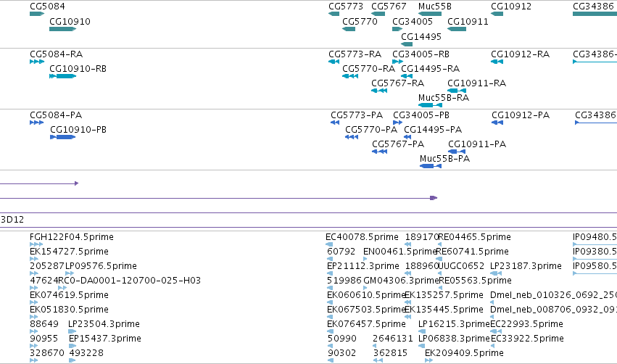617x364 pixels.
Task: Select the EK154727.5prime EST label
Action: click(70, 252)
